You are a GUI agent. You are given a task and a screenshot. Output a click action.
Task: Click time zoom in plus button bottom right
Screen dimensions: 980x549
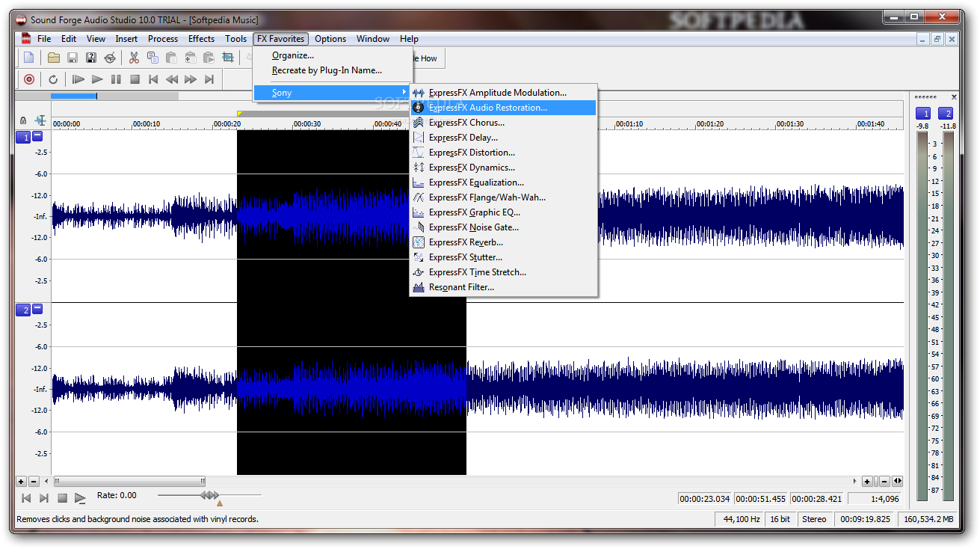click(x=867, y=482)
